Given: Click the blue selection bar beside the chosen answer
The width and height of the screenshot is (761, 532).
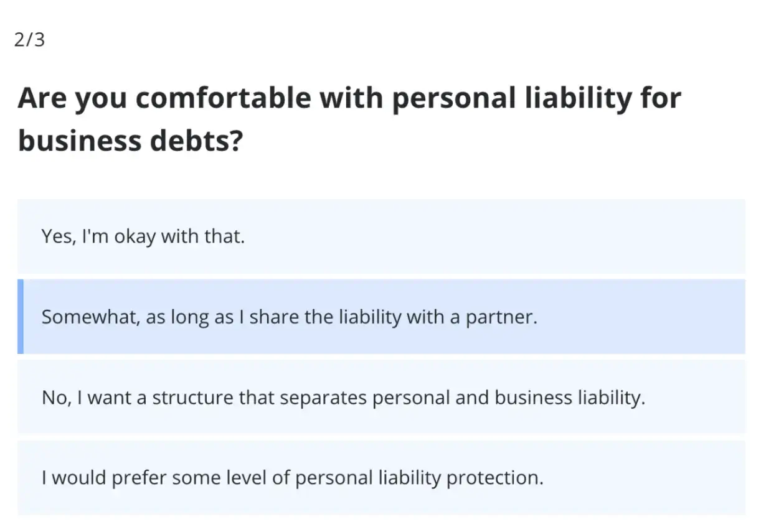Looking at the screenshot, I should click(x=22, y=316).
